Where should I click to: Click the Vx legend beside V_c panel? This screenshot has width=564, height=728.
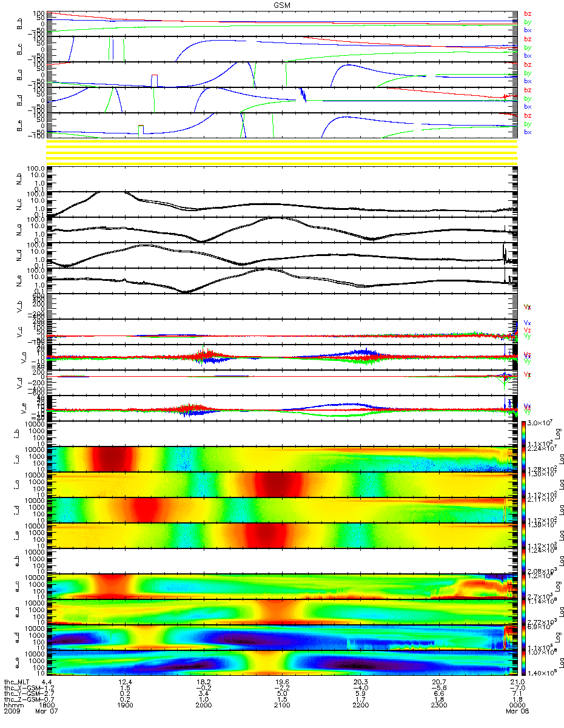tap(527, 323)
